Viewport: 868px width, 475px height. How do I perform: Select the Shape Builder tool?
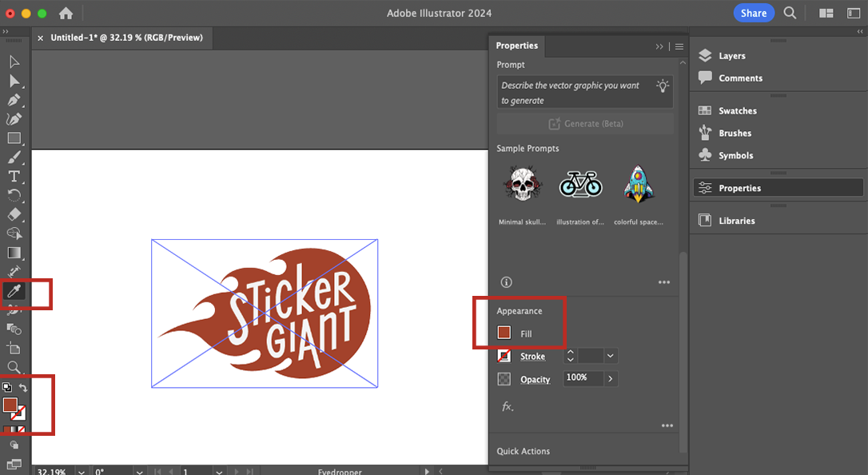coord(14,234)
